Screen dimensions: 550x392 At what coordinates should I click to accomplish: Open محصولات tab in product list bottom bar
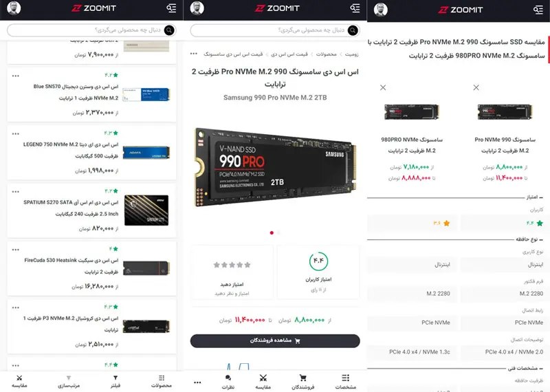coord(162,382)
